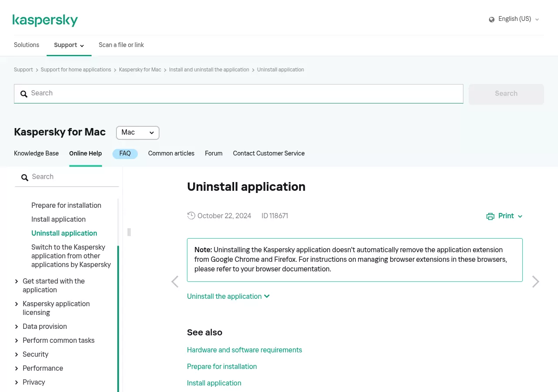Open Hardware and software requirements link

245,350
